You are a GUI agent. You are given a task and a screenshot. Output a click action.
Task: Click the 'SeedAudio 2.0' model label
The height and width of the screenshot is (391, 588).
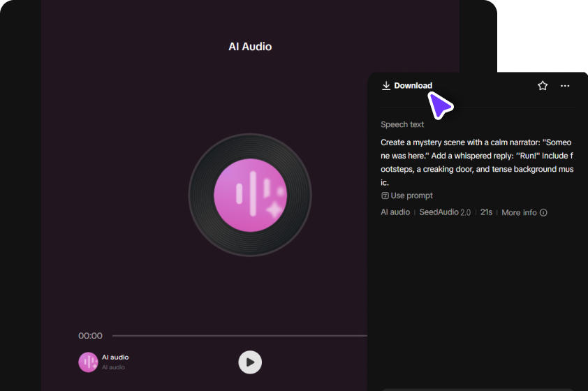tap(445, 212)
